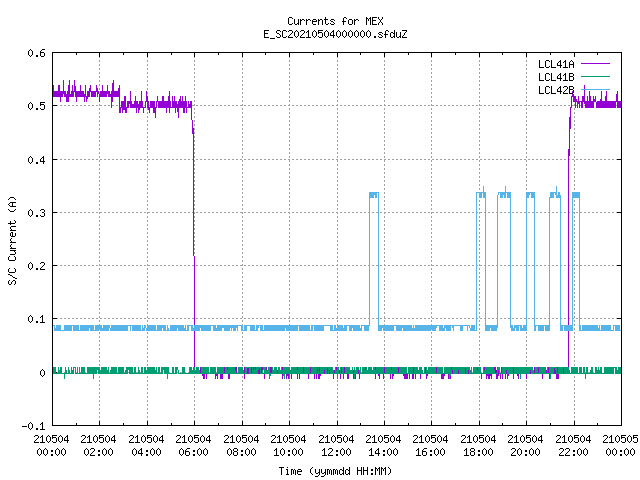Click the purple LCL41A legend line sample
The height and width of the screenshot is (480, 640).
(595, 64)
